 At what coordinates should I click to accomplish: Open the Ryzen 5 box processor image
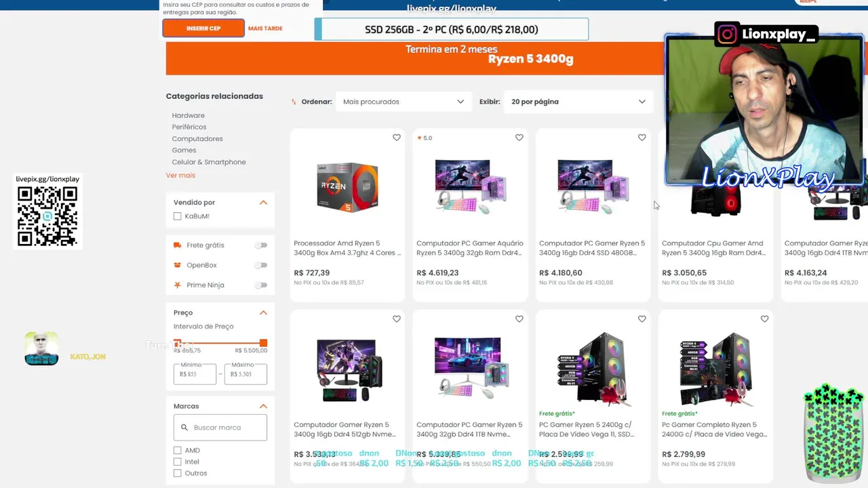pyautogui.click(x=347, y=186)
